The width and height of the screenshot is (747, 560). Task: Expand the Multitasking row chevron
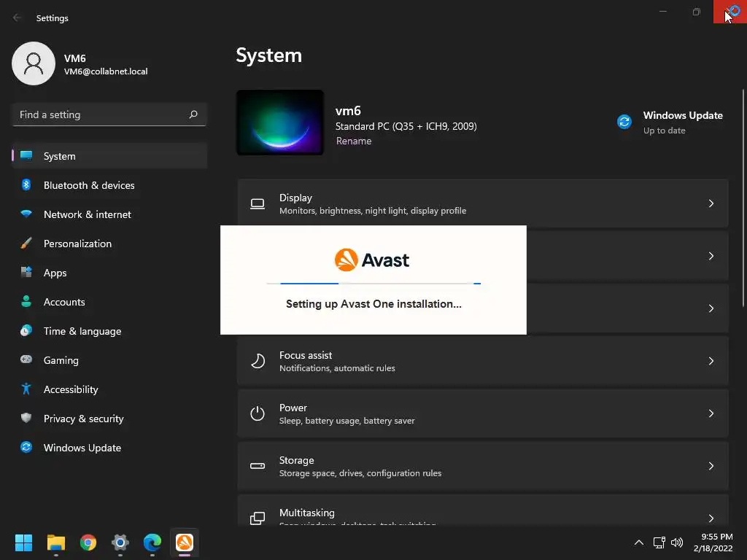point(711,518)
